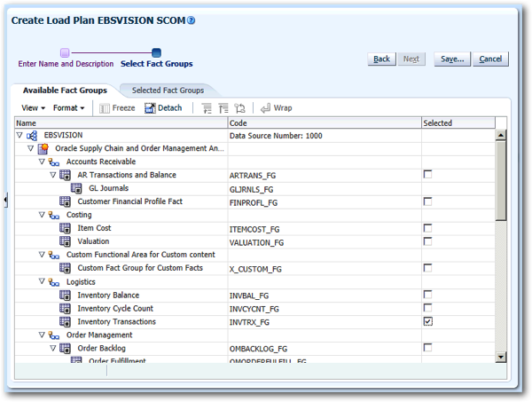Screen dimensions: 532x402
Task: Open the Format menu
Action: tap(68, 108)
